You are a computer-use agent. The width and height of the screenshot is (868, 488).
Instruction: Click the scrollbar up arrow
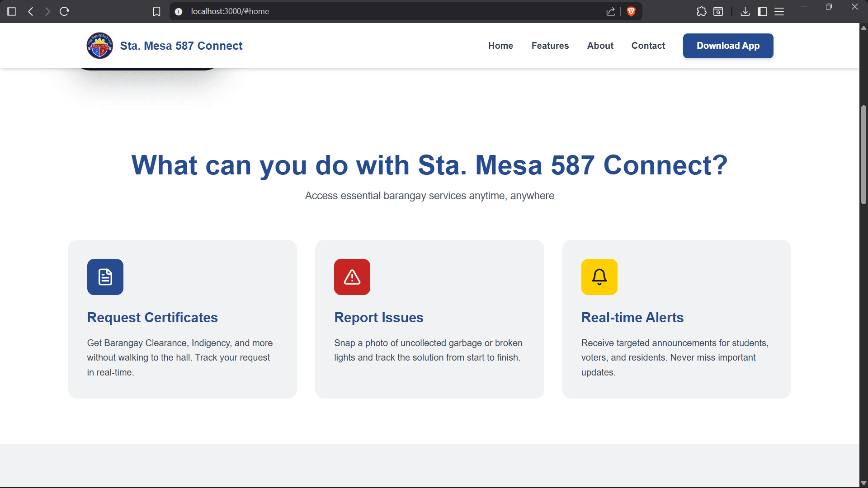863,28
